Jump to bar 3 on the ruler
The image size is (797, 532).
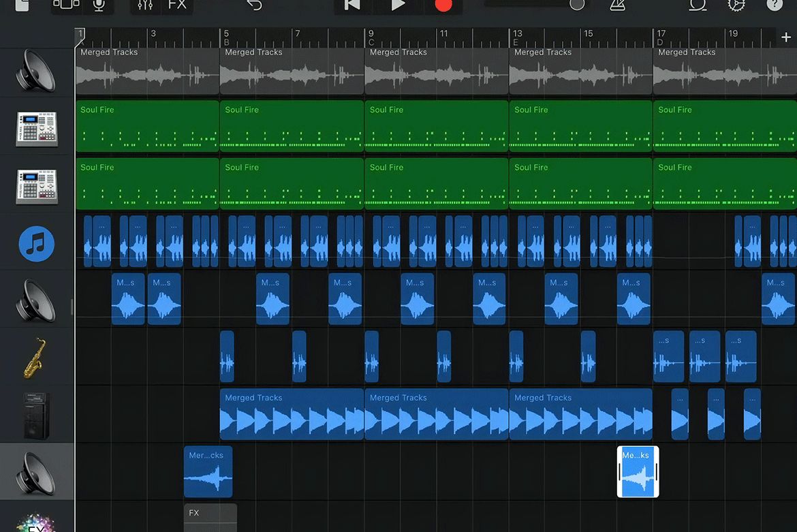coord(153,33)
